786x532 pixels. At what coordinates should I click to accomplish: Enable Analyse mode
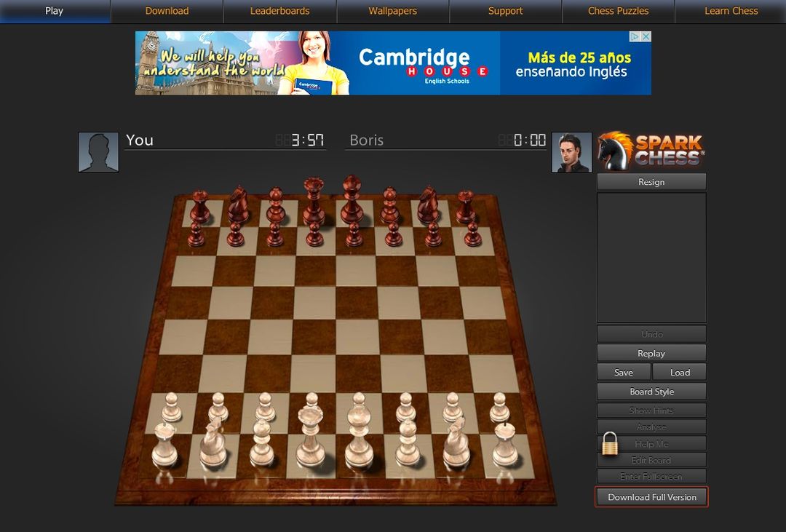point(651,426)
